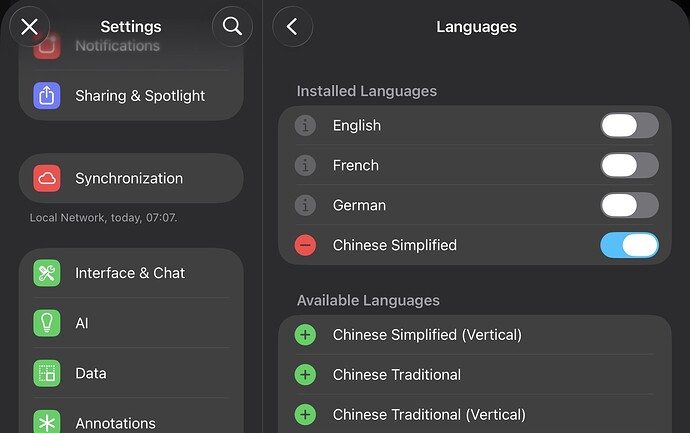Go back from Languages page
Viewport: 690px width, 433px height.
click(x=292, y=27)
